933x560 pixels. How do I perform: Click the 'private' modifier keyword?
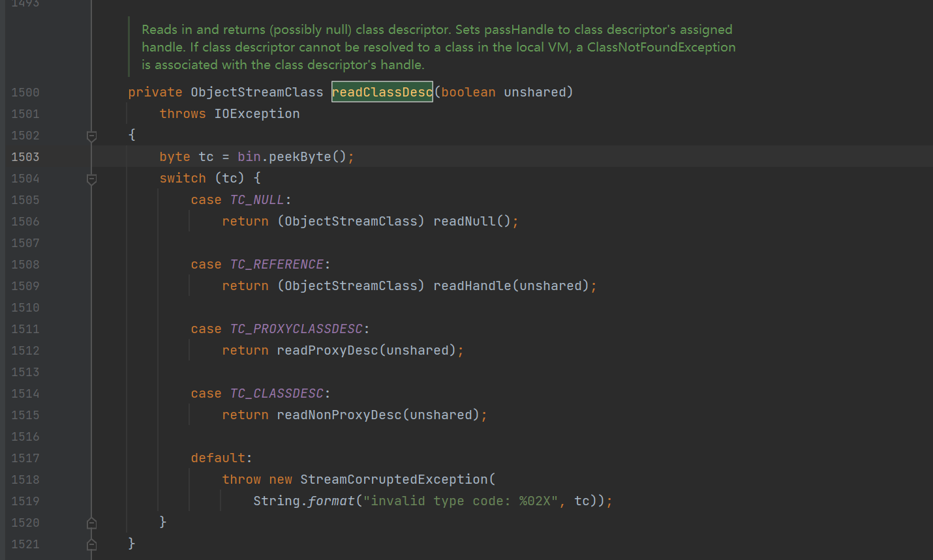[x=155, y=92]
